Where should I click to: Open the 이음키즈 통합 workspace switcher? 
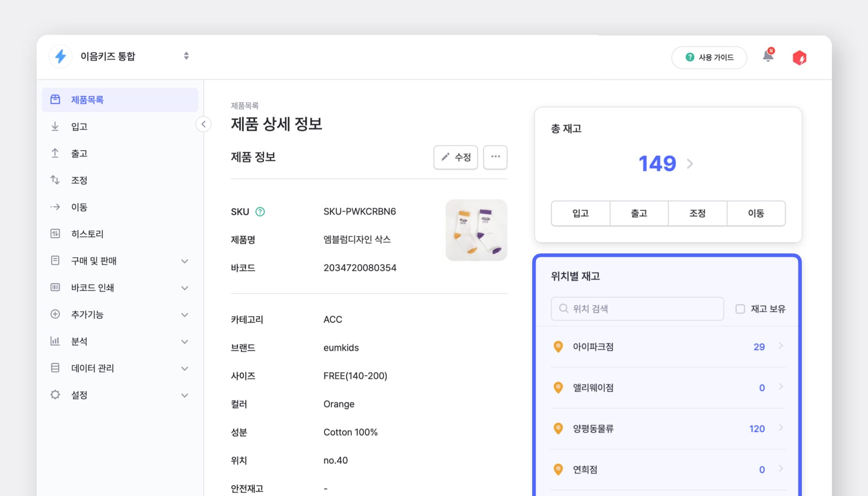[186, 56]
